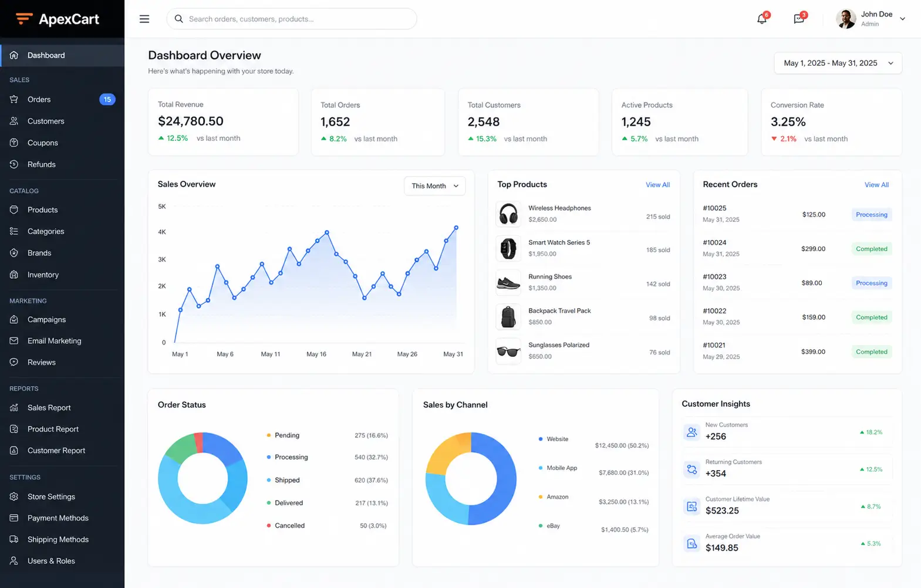Click the Cancelled red legend dot
The width and height of the screenshot is (921, 588).
coord(269,526)
